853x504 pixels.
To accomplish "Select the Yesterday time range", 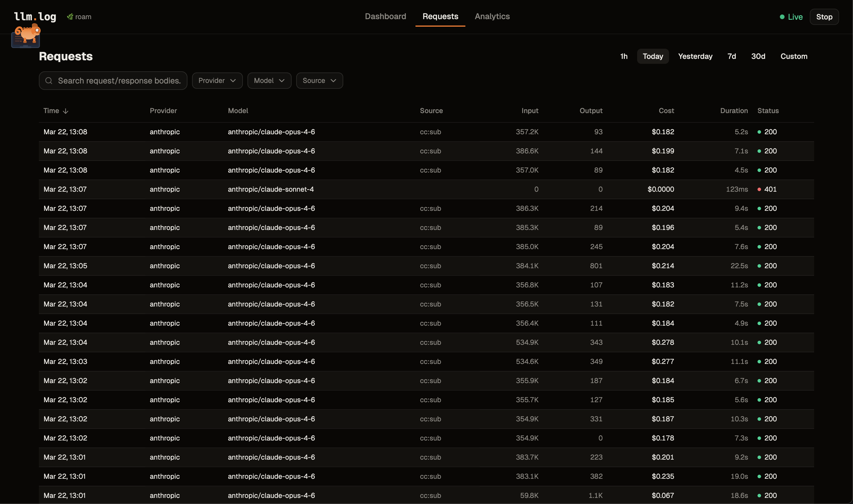I will [x=695, y=56].
